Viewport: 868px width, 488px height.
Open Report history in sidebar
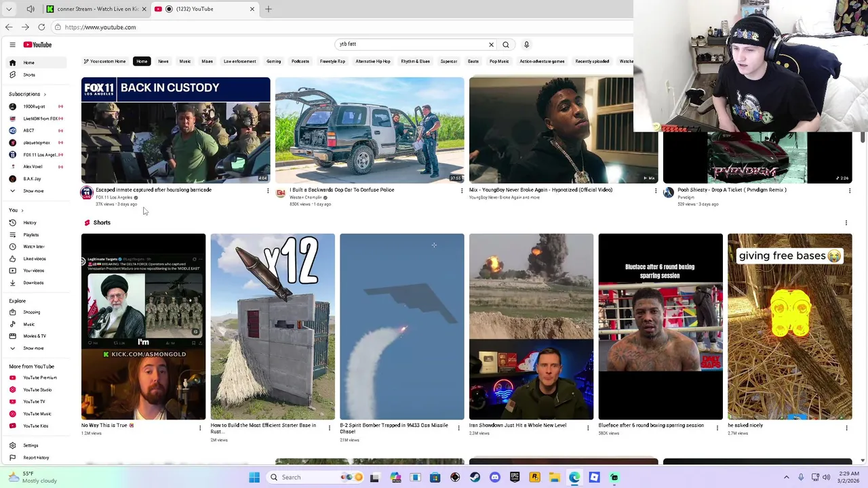37,457
